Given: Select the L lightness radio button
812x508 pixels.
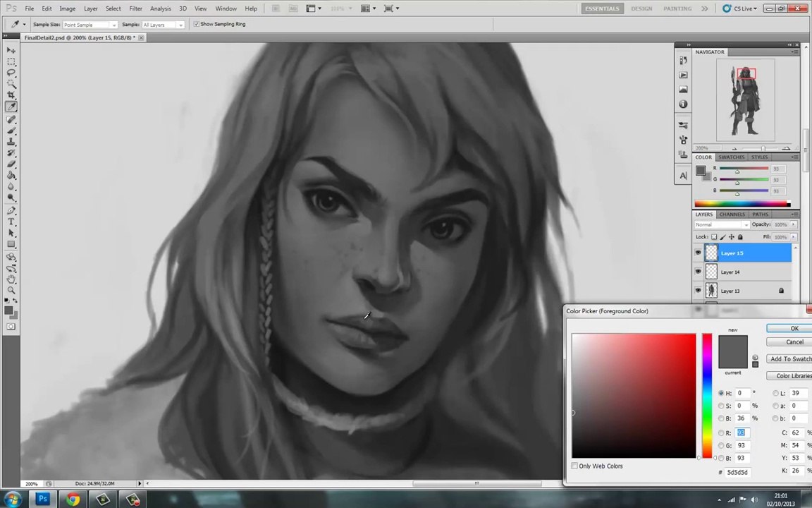Looking at the screenshot, I should pyautogui.click(x=775, y=393).
